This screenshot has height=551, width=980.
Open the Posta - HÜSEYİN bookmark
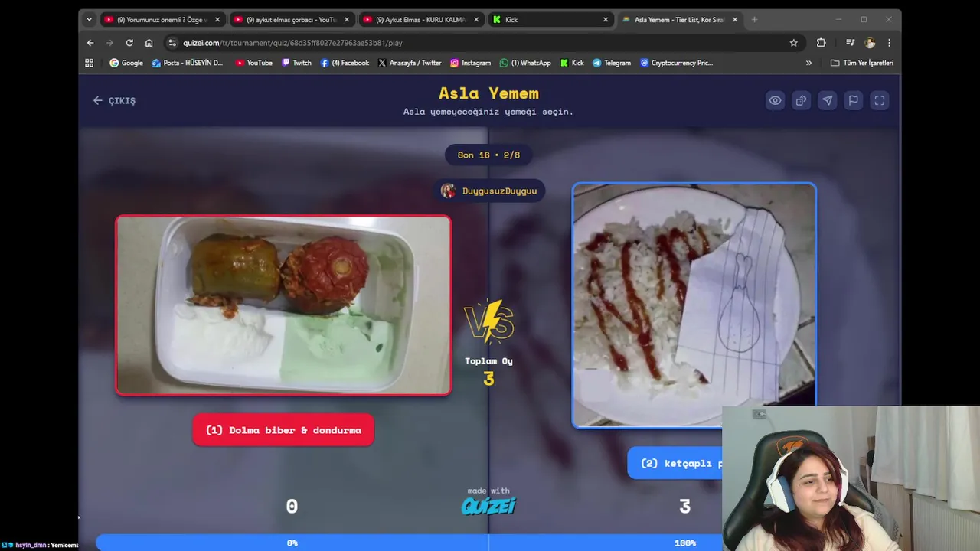[x=188, y=63]
